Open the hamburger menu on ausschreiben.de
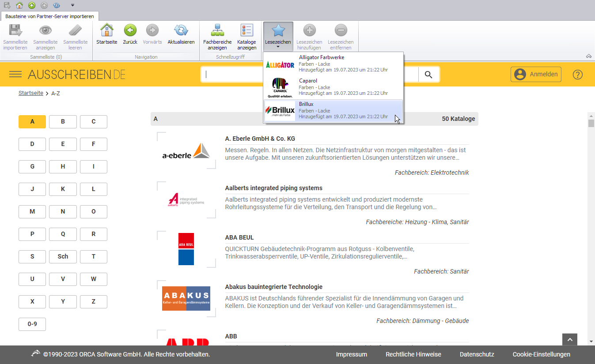The height and width of the screenshot is (364, 595). coord(15,74)
